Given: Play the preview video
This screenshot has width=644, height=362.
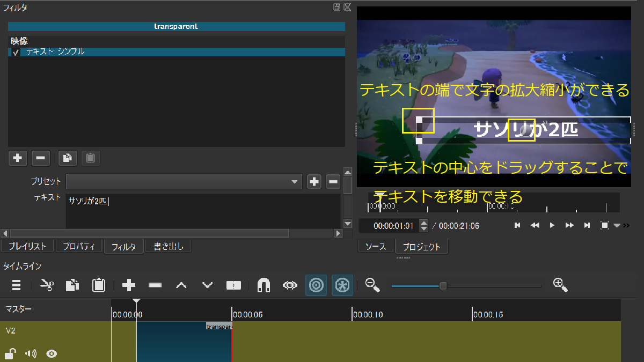Looking at the screenshot, I should (x=552, y=225).
